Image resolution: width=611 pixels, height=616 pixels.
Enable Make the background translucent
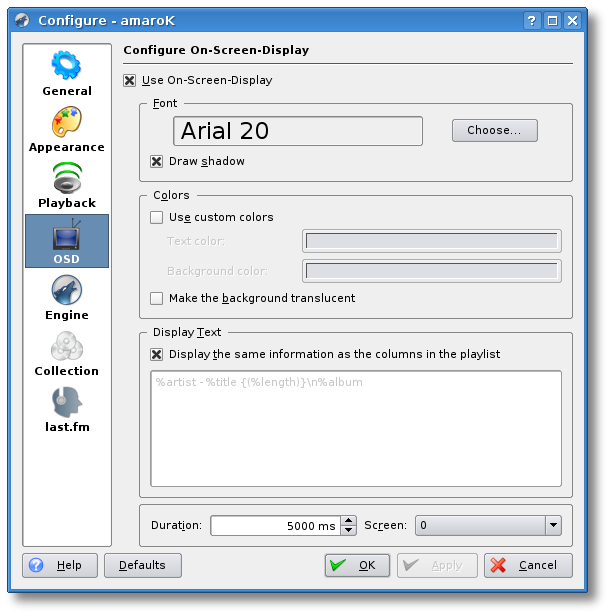pyautogui.click(x=157, y=298)
